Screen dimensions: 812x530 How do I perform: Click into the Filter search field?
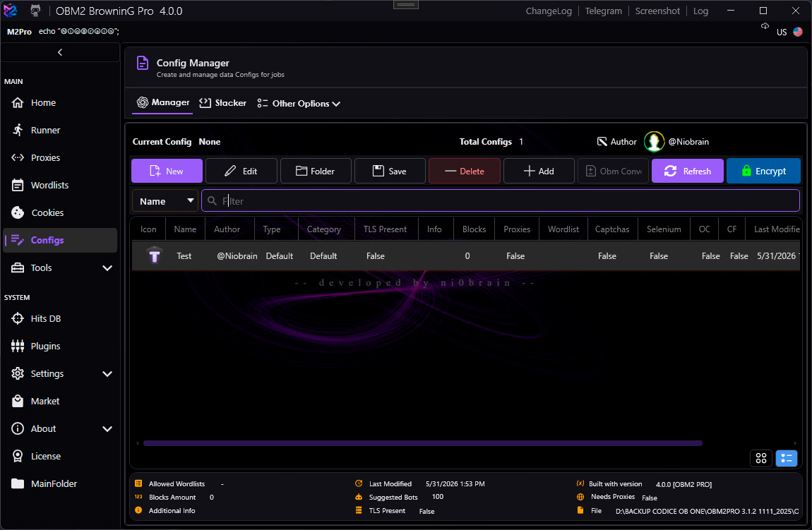pos(500,201)
